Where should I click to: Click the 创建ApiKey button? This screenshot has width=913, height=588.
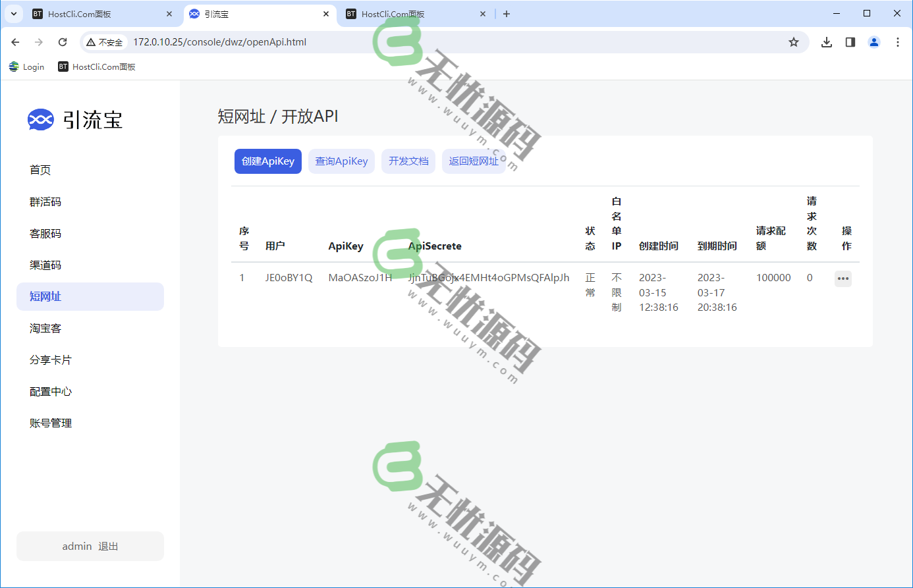click(x=267, y=161)
